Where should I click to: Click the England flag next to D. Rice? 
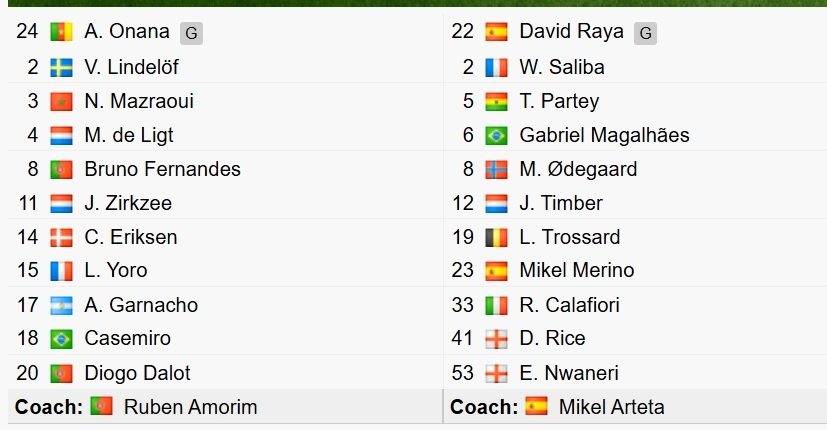496,339
